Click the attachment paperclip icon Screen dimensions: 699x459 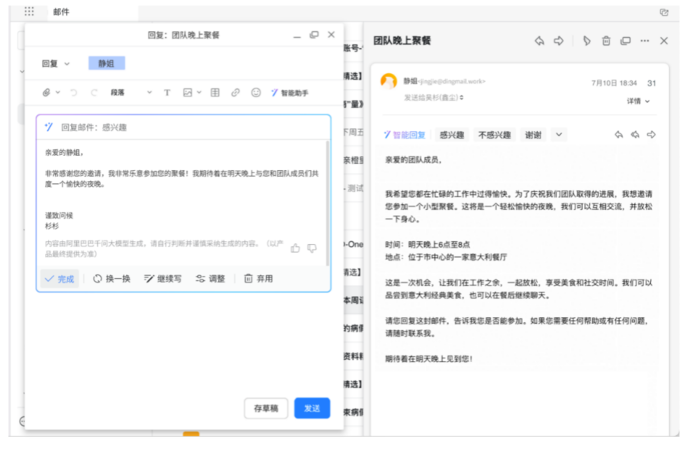click(x=46, y=92)
